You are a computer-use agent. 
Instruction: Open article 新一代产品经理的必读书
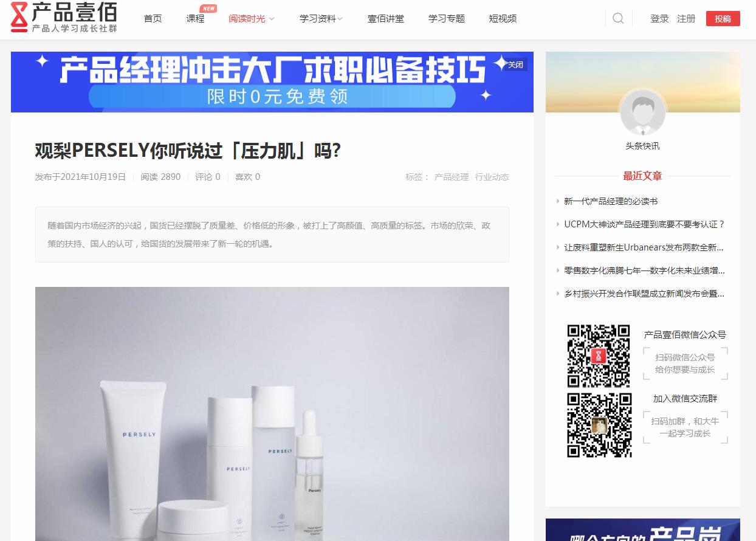[611, 201]
